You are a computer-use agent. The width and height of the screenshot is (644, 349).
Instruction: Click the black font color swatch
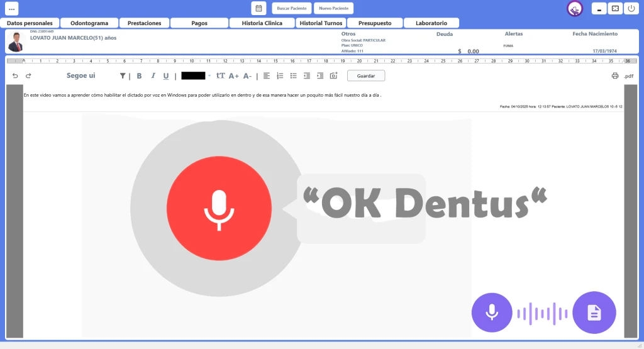point(193,76)
